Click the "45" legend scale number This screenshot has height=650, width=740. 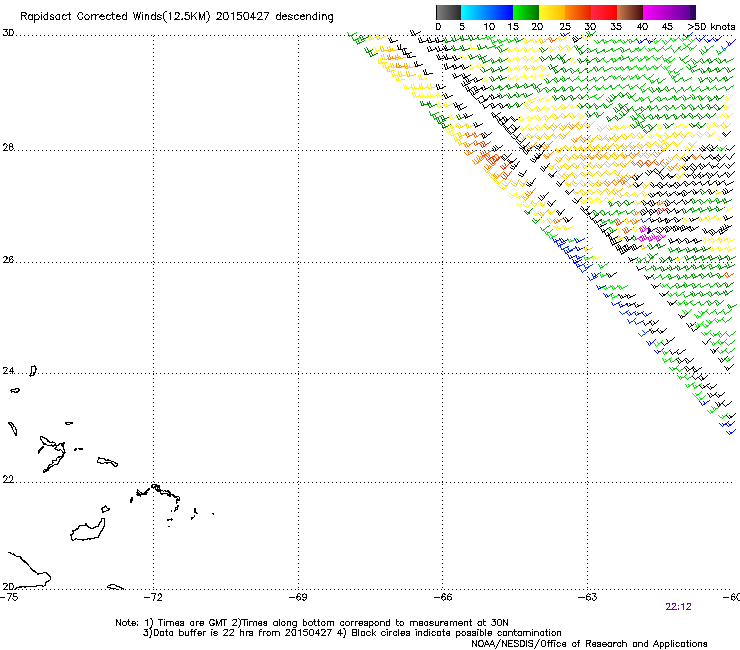667,27
